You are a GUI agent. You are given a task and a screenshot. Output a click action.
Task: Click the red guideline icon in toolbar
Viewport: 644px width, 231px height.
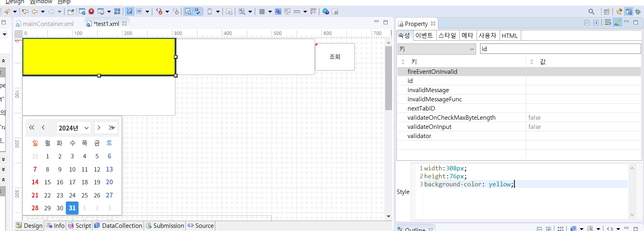(313, 12)
